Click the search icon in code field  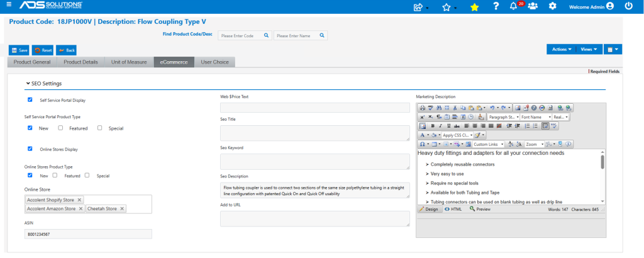pos(266,35)
